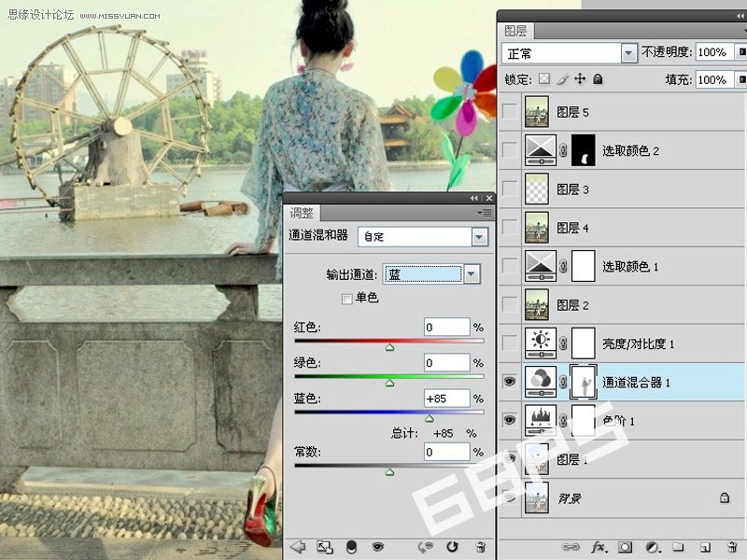Show the 亮度/对比度 1 layer visibility box
Viewport: 747px width, 560px height.
(x=510, y=343)
